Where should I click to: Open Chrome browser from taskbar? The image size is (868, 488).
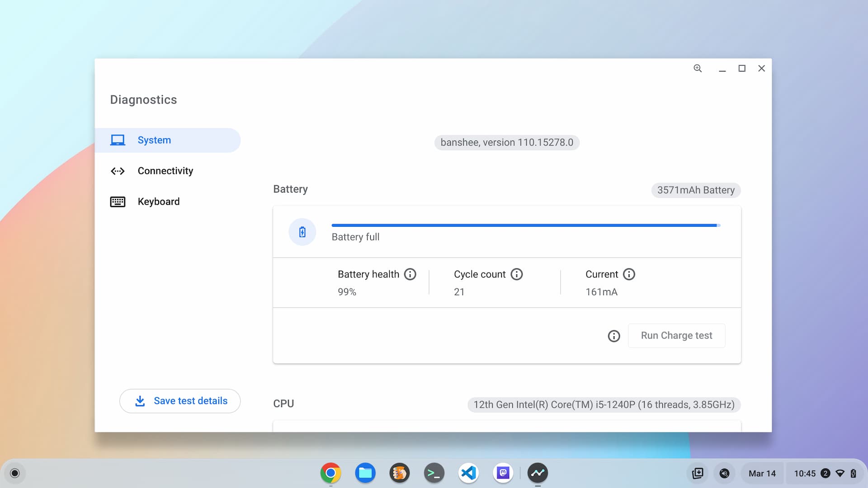(x=330, y=473)
